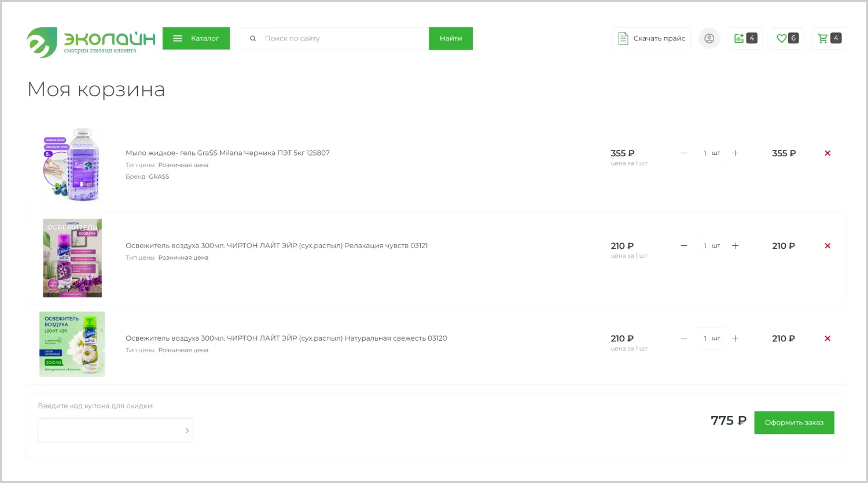Image resolution: width=868 pixels, height=483 pixels.
Task: Open the liquid soap product thumbnail
Action: click(72, 165)
